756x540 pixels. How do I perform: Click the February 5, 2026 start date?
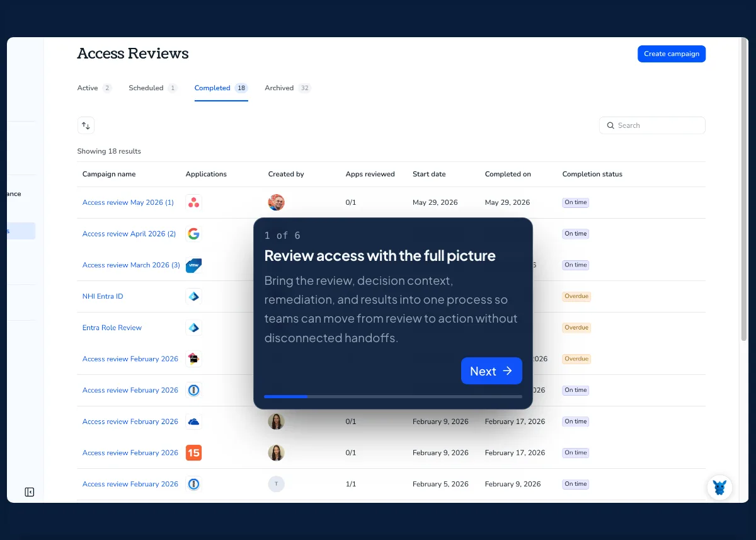[x=440, y=484]
